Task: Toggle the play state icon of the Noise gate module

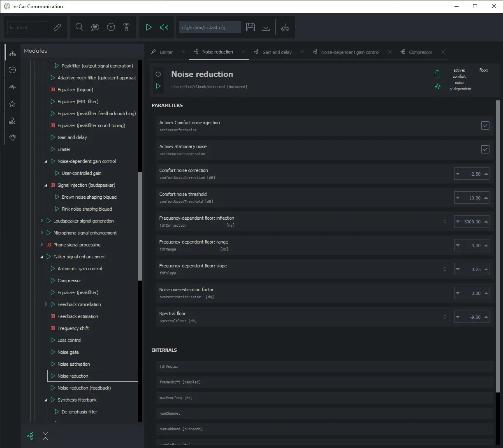Action: (53, 352)
